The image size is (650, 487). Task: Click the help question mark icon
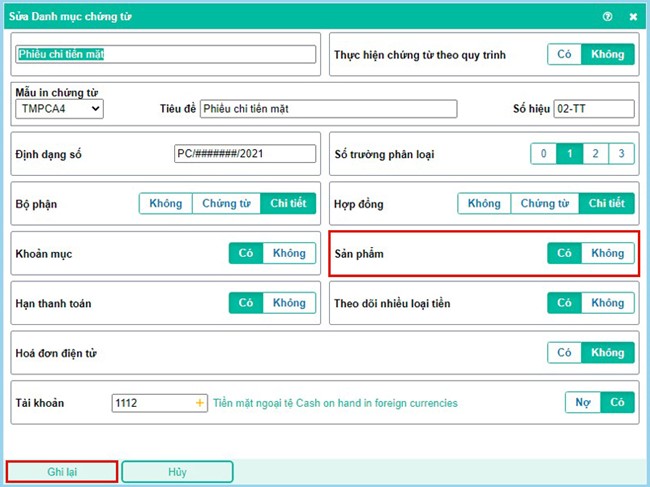[608, 17]
